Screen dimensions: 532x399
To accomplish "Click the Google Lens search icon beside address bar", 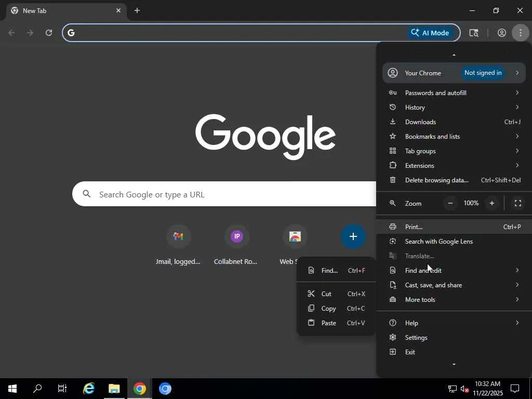I will [x=474, y=33].
